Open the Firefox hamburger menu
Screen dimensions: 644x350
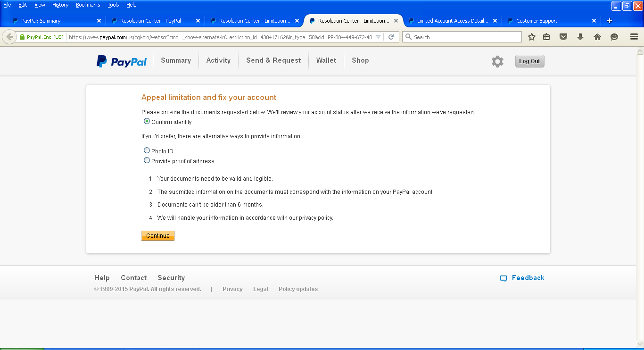[634, 37]
